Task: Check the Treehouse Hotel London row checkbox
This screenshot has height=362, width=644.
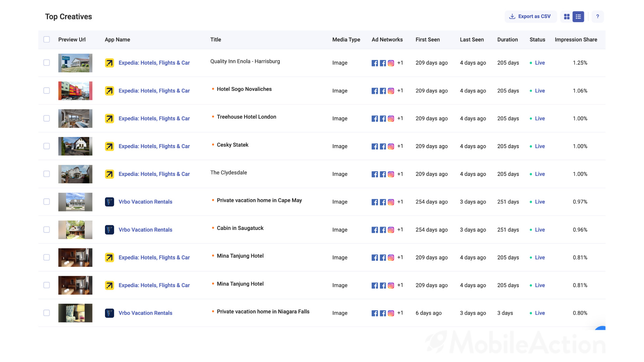Action: (47, 118)
